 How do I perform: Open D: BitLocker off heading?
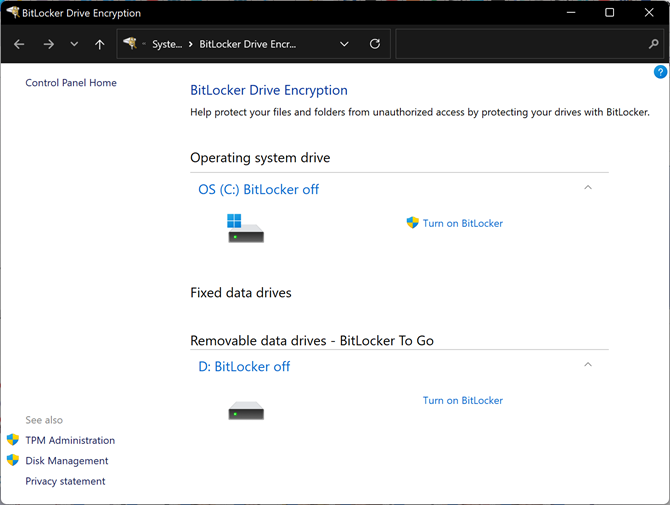tap(244, 367)
